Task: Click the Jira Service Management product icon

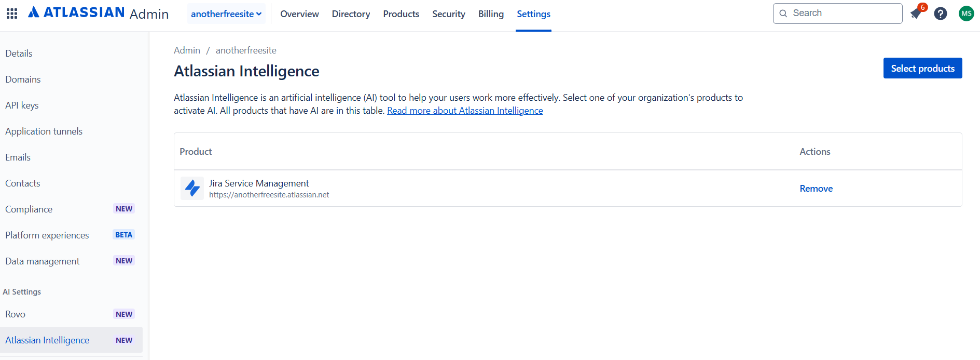Action: [x=192, y=188]
